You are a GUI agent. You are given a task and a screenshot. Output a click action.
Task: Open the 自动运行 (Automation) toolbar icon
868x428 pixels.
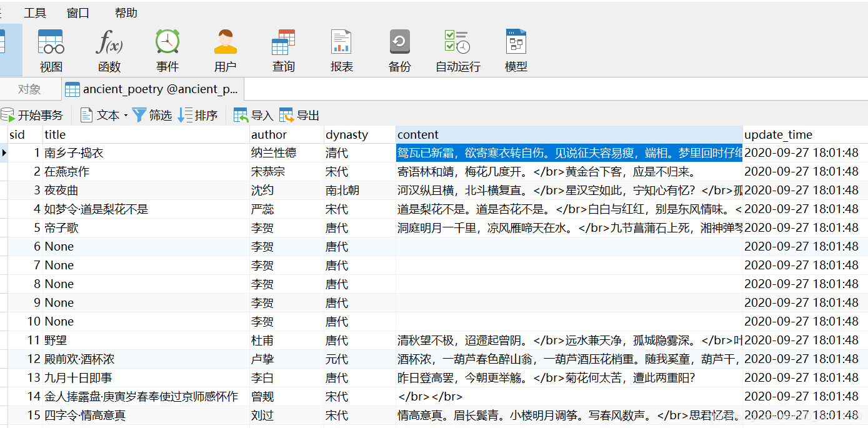pos(458,51)
